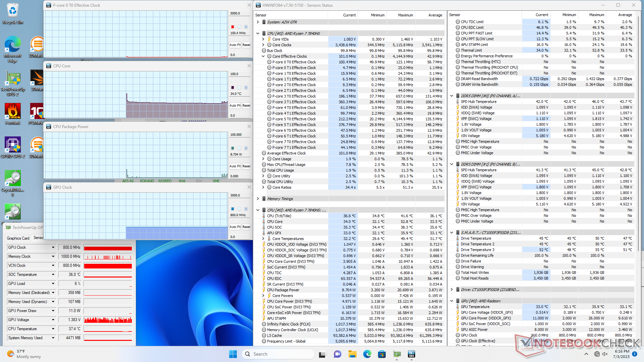Open the Task View taskbar icon
The image size is (644, 362).
(x=322, y=354)
